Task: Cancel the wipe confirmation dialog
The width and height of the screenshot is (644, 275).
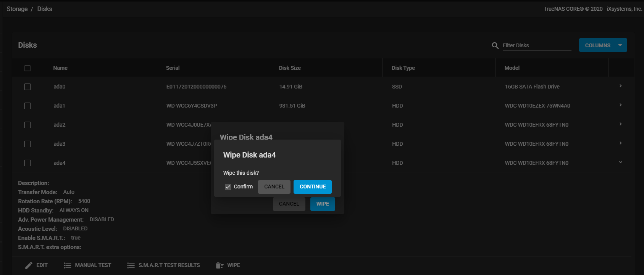Action: tap(274, 187)
